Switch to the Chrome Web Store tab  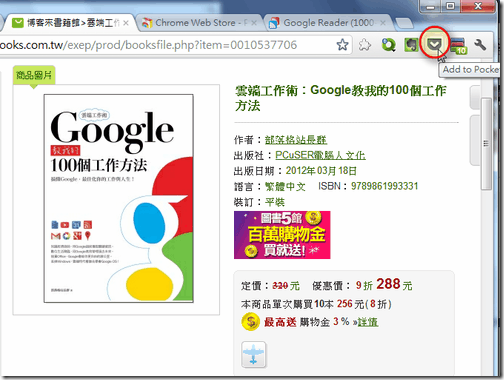point(199,23)
